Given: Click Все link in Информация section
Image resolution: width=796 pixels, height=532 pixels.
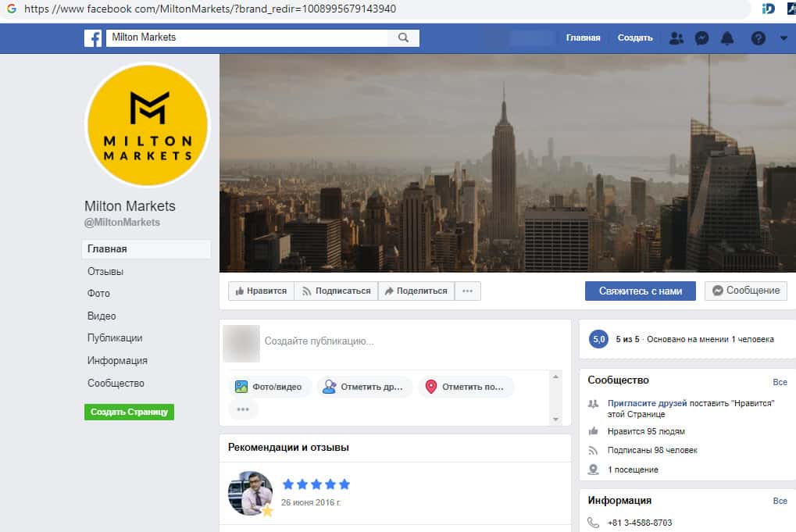Looking at the screenshot, I should [x=780, y=501].
